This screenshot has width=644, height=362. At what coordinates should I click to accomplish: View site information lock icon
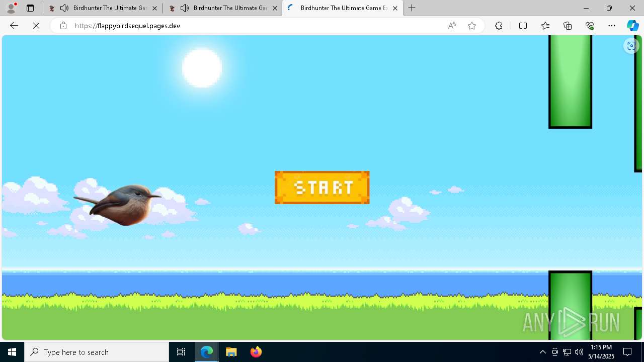point(63,26)
